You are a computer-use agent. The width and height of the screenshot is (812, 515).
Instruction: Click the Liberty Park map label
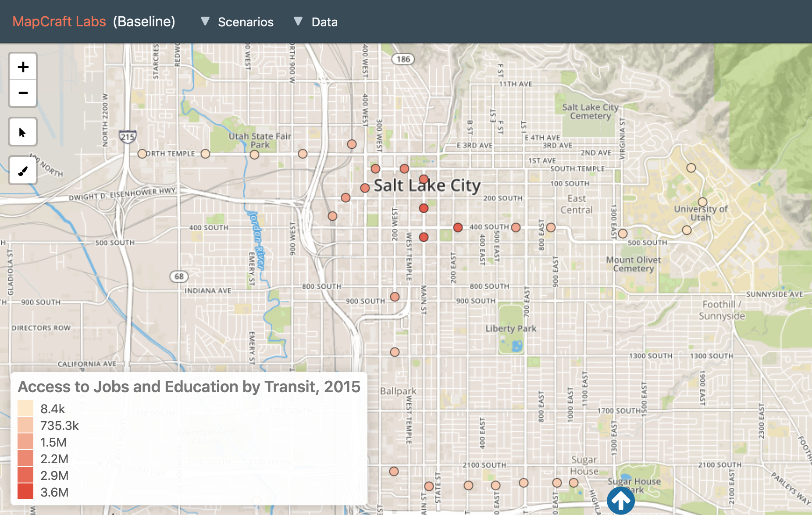(511, 329)
